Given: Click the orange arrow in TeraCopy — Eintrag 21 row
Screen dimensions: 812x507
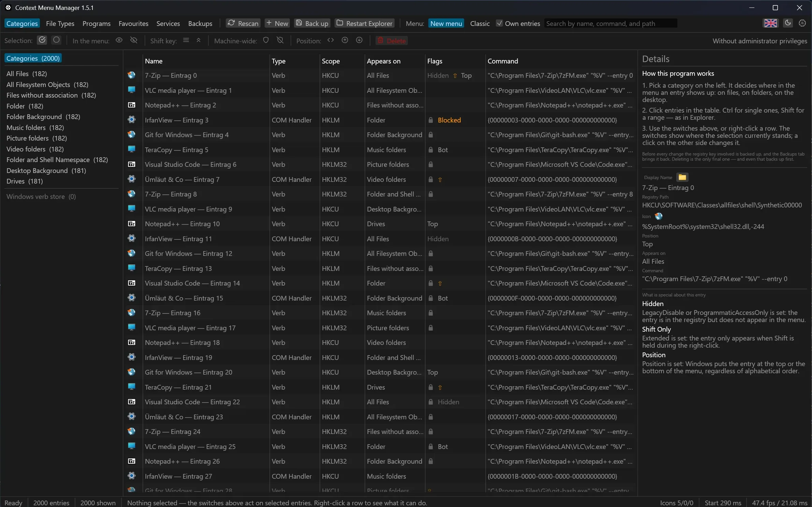Looking at the screenshot, I should (440, 387).
